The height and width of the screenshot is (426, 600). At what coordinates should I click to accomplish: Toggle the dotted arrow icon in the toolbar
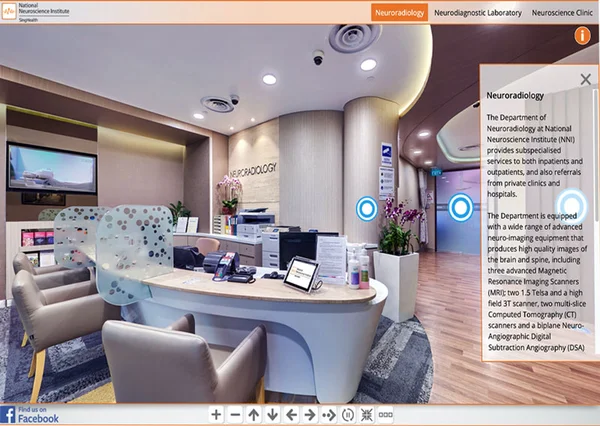point(329,414)
